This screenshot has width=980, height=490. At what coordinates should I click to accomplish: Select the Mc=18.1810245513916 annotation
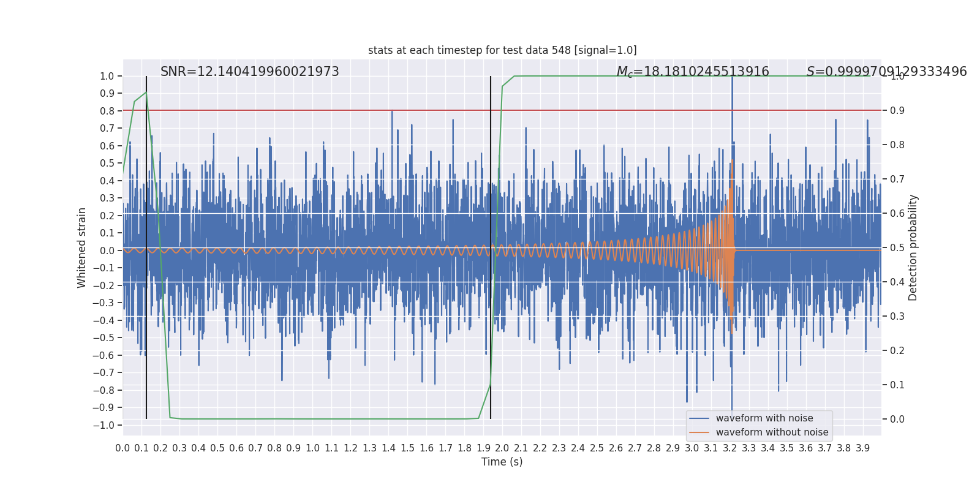point(693,72)
